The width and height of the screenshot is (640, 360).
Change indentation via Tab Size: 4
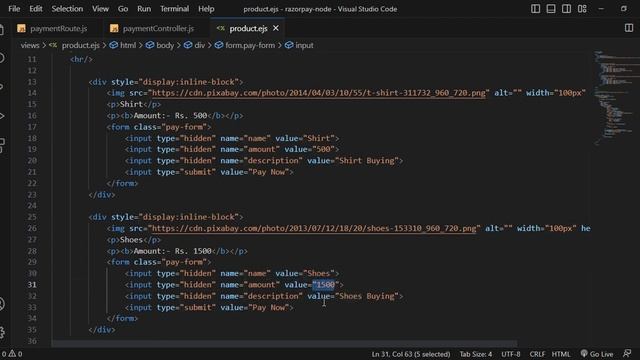(476, 354)
